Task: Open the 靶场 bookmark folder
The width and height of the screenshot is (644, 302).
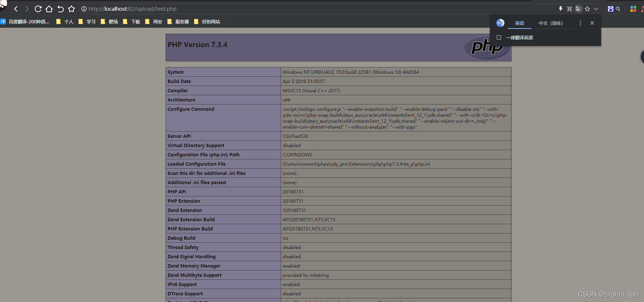Action: click(109, 21)
